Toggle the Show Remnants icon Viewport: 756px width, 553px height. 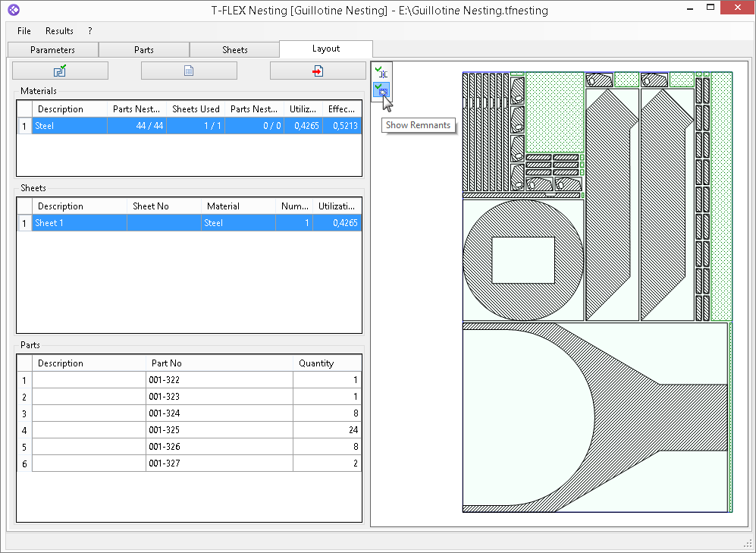coord(381,90)
